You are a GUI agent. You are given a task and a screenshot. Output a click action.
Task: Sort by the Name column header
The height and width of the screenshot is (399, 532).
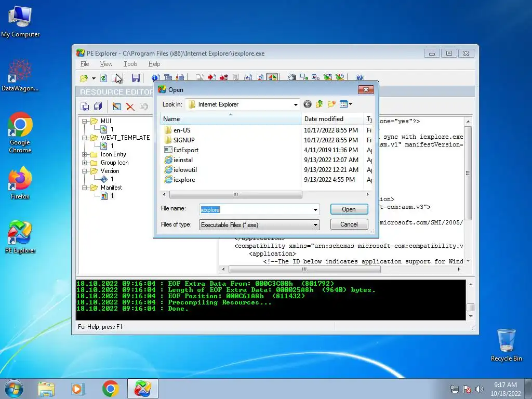(x=230, y=119)
